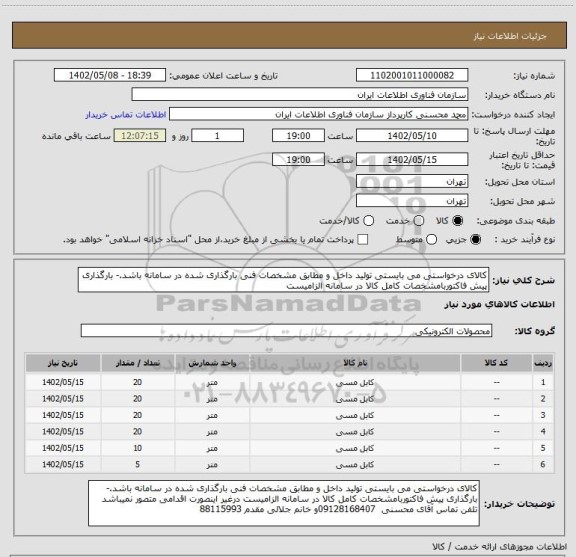The image size is (576, 557).
Task: Click unit متر in row 4
Action: pyautogui.click(x=212, y=432)
